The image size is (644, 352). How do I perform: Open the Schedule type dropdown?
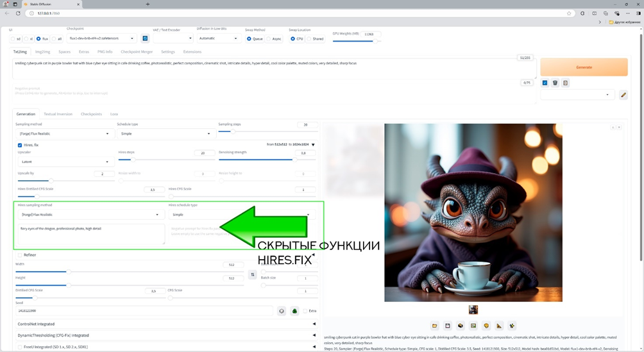[x=166, y=133]
